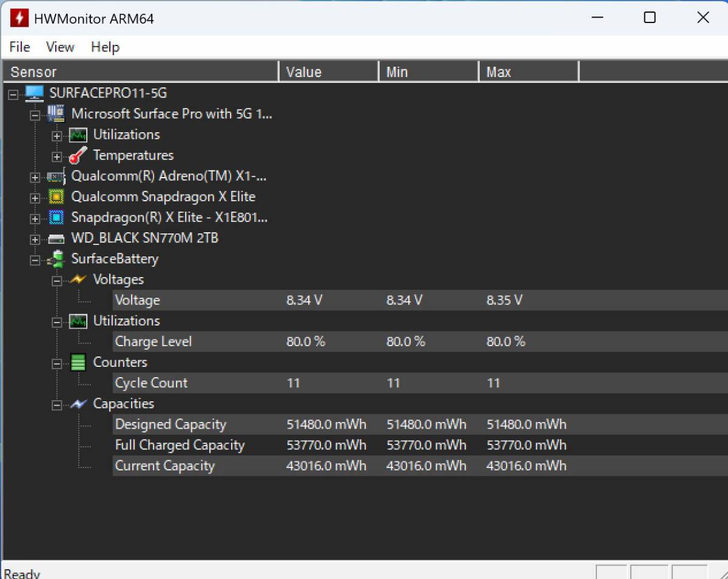Open the Help menu
The image size is (728, 579).
click(x=105, y=47)
